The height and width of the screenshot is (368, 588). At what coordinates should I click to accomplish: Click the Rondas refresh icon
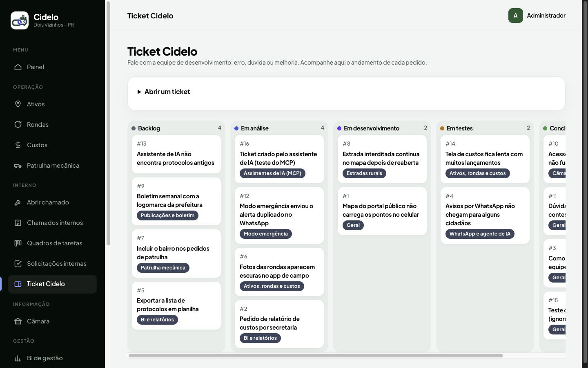click(x=18, y=125)
